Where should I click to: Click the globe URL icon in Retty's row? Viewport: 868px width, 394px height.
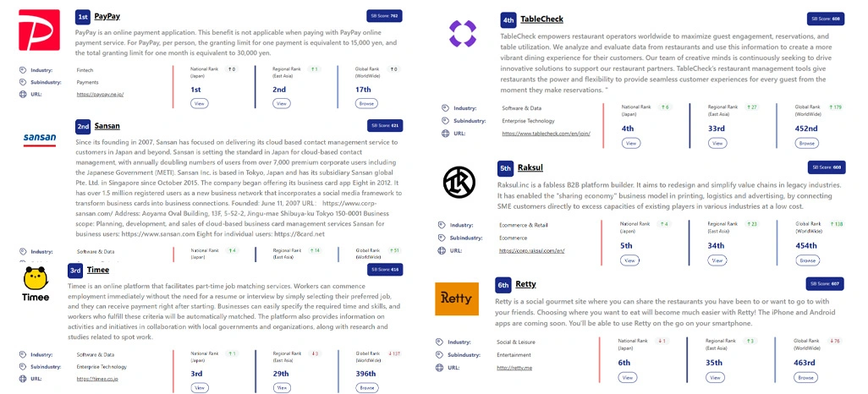[441, 368]
